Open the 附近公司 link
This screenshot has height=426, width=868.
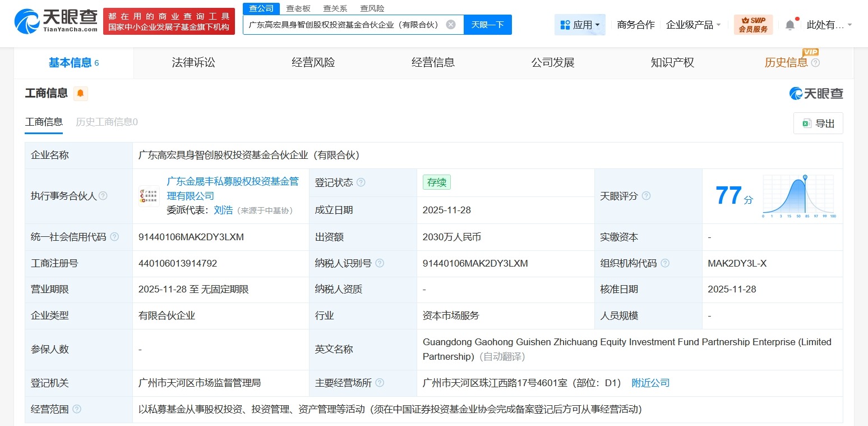pyautogui.click(x=650, y=383)
